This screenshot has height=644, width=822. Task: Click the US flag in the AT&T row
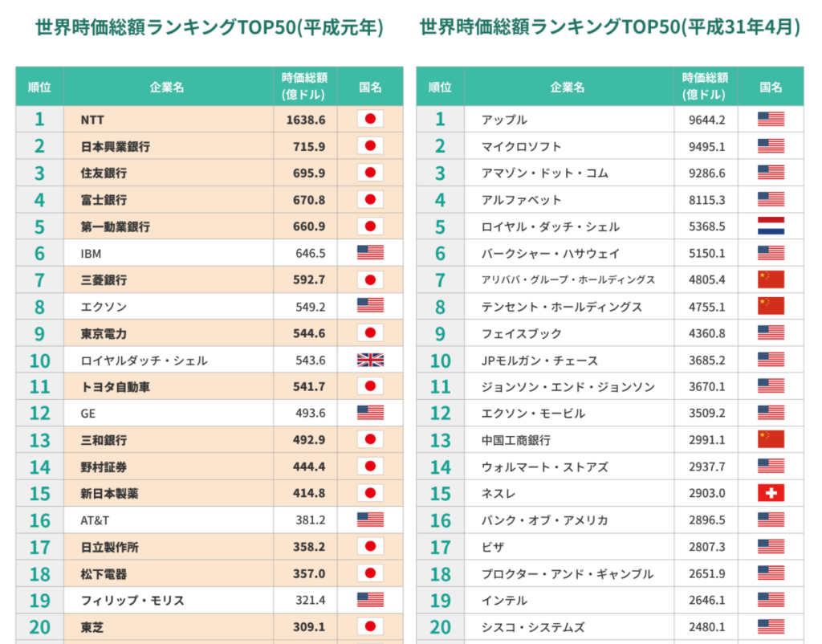[x=370, y=520]
